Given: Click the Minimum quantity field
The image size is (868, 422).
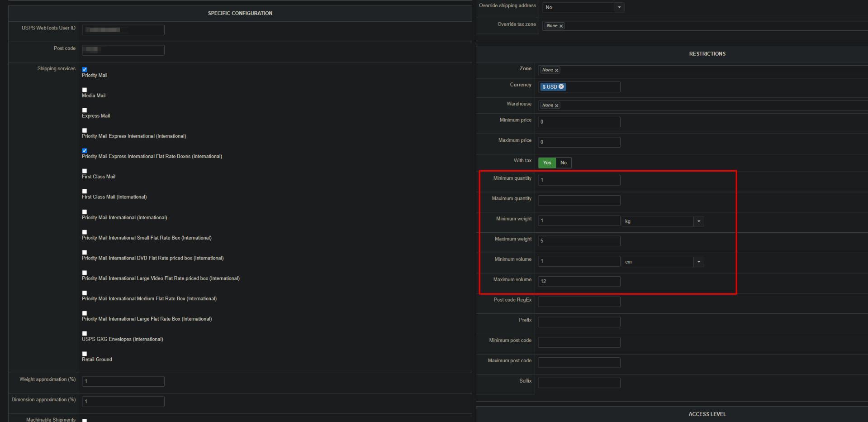Looking at the screenshot, I should pyautogui.click(x=579, y=180).
